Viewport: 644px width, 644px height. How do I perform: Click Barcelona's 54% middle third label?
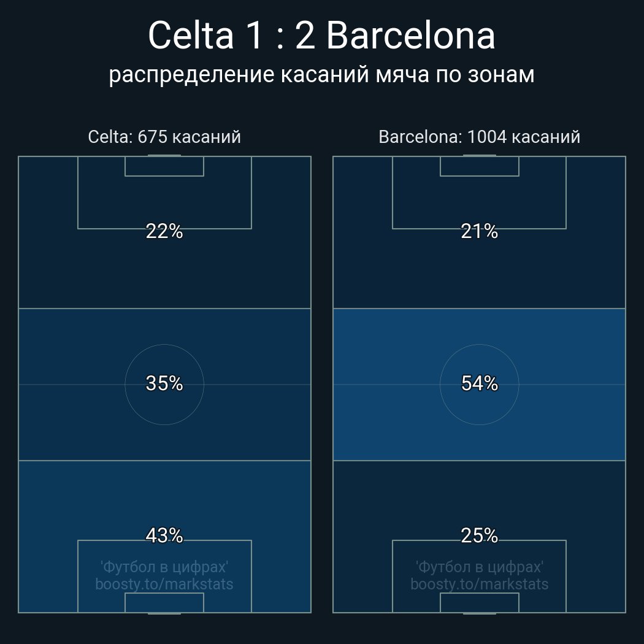point(479,383)
